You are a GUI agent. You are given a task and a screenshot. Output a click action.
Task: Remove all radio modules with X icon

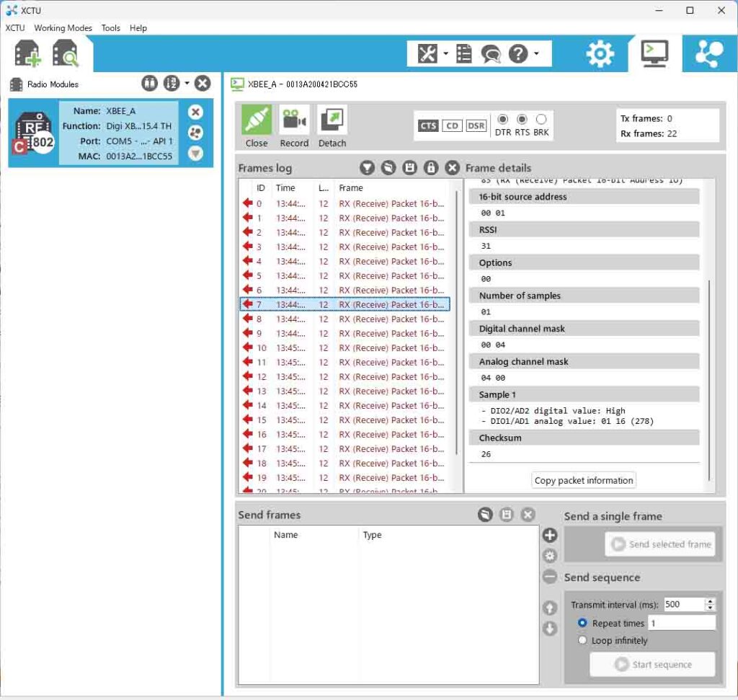(x=203, y=84)
